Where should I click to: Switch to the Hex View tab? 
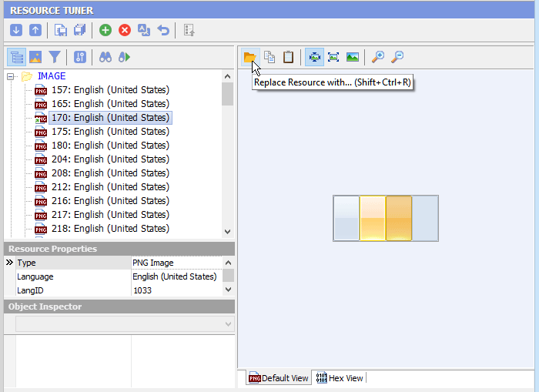340,378
